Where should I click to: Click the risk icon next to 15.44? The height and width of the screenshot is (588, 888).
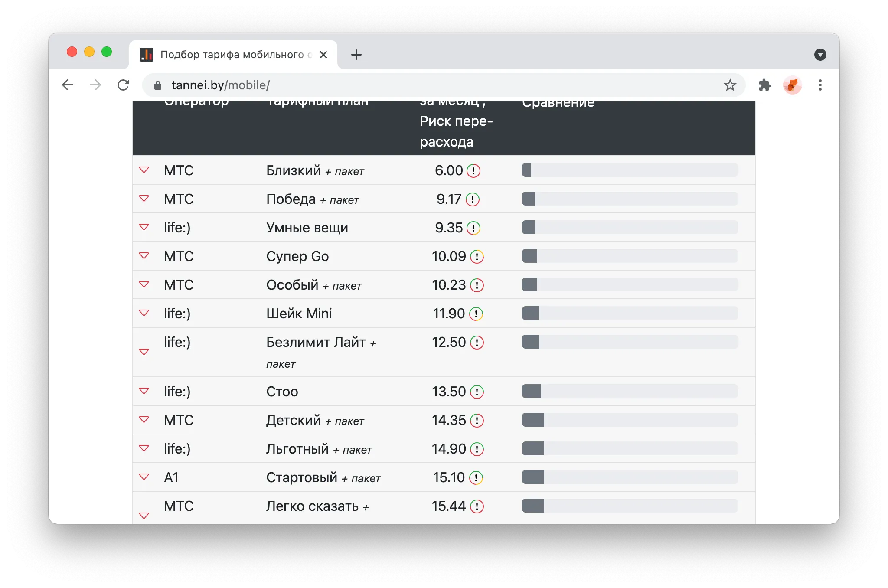477,506
